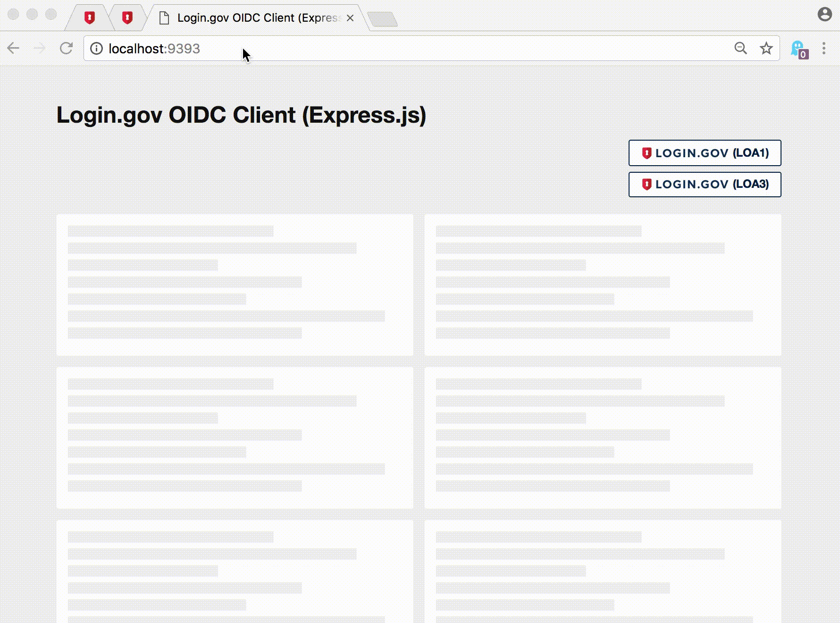840x623 pixels.
Task: Open the Ghostery extension icon
Action: pyautogui.click(x=799, y=49)
